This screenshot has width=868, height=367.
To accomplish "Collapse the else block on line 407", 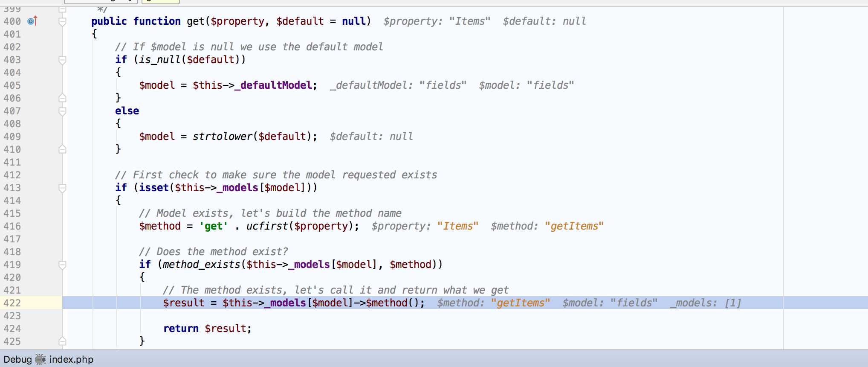I will pos(62,111).
